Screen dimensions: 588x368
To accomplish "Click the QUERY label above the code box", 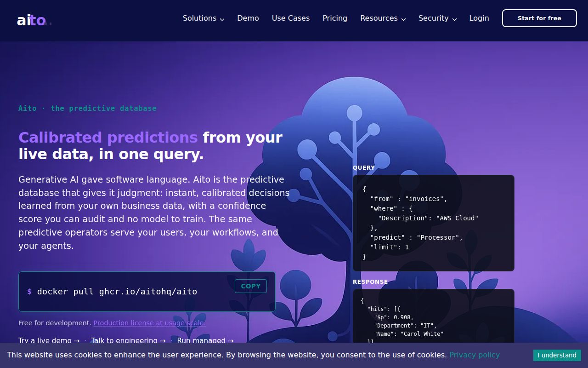I will click(364, 168).
